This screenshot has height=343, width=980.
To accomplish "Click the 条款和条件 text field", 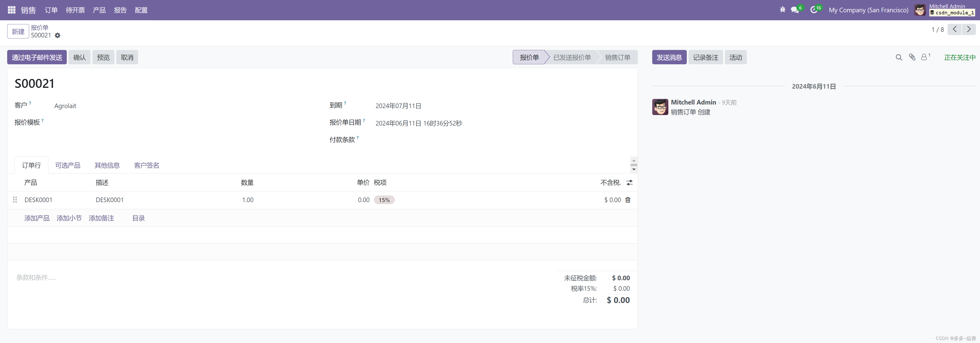I will pyautogui.click(x=36, y=278).
